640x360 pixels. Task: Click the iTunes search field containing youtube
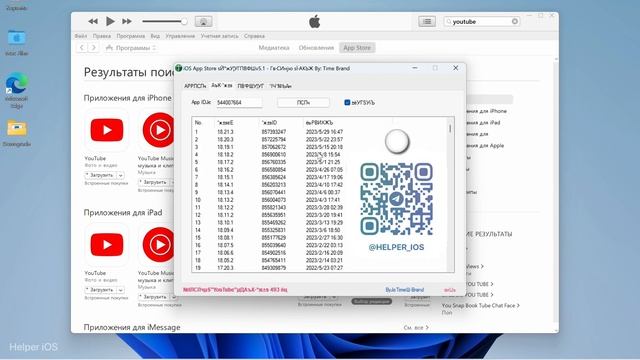point(482,21)
